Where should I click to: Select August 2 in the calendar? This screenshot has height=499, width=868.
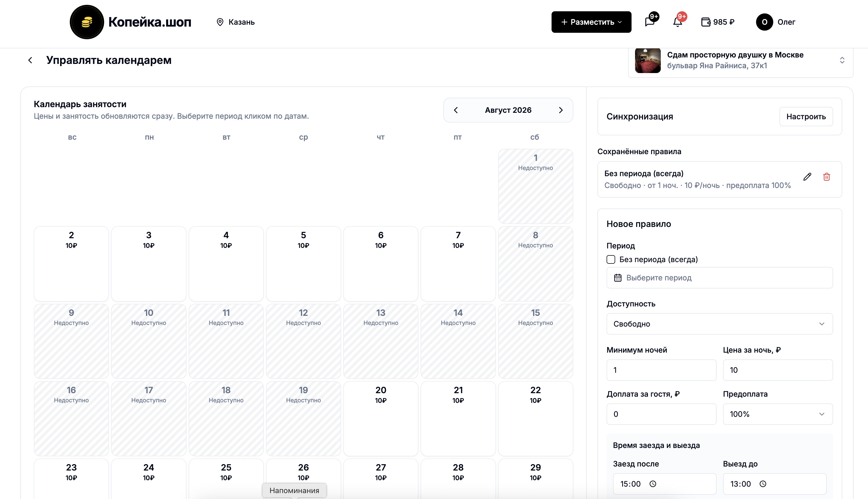[71, 264]
